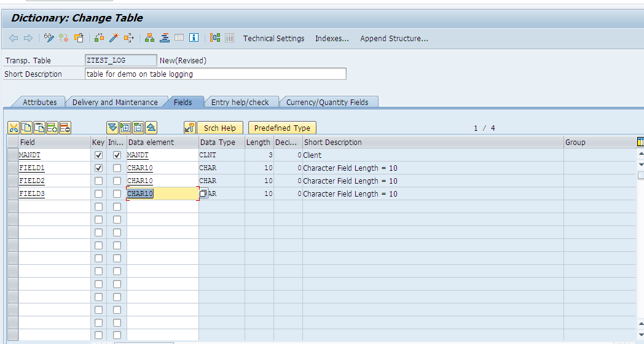
Task: Show the object hierarchy icon
Action: click(x=149, y=38)
